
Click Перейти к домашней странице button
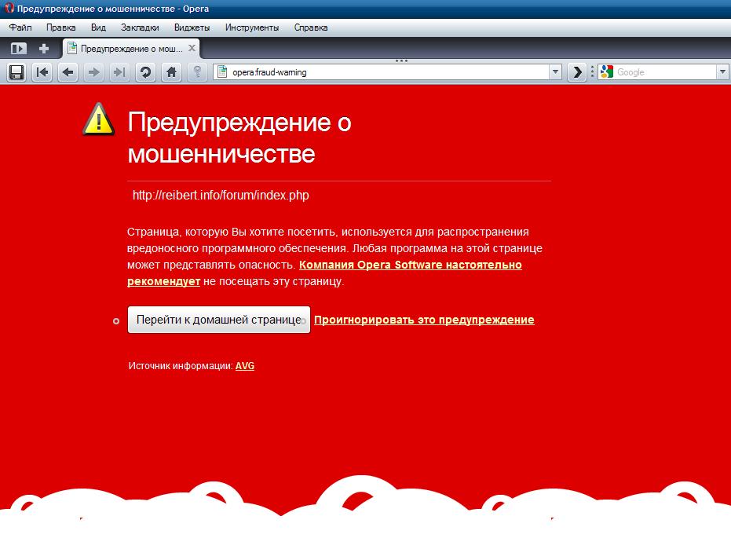[219, 320]
